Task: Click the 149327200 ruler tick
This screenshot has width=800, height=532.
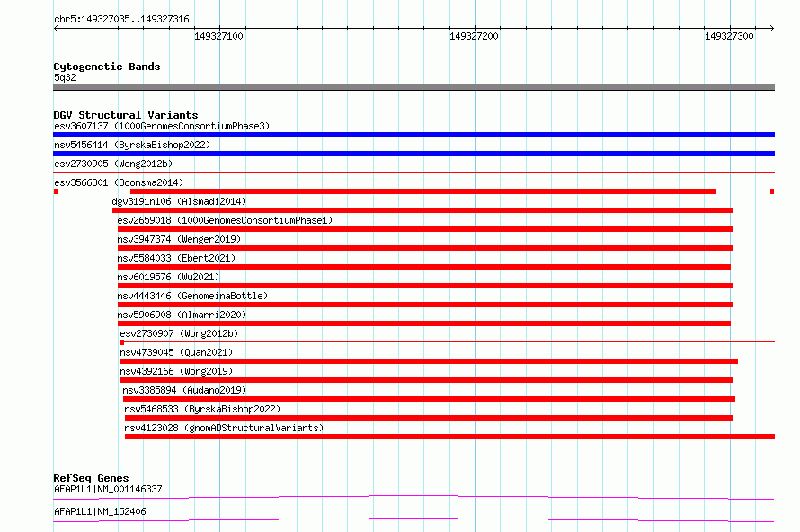Action: pos(474,36)
